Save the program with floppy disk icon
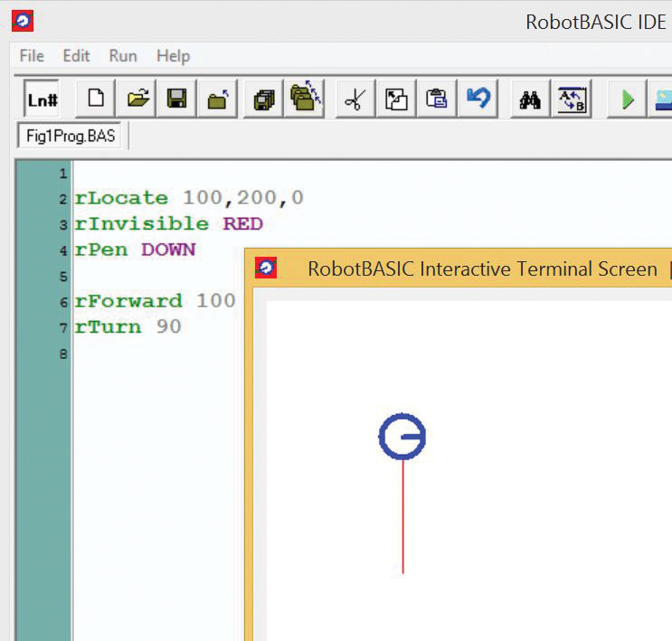The width and height of the screenshot is (672, 641). coord(176,99)
